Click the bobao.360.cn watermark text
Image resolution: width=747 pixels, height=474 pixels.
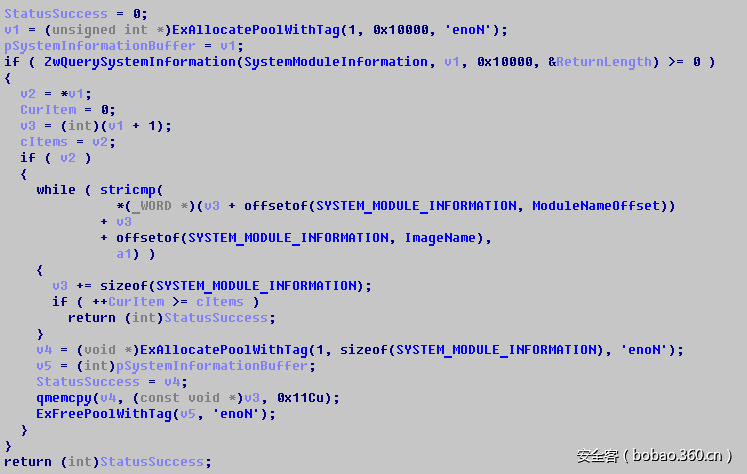coord(677,456)
